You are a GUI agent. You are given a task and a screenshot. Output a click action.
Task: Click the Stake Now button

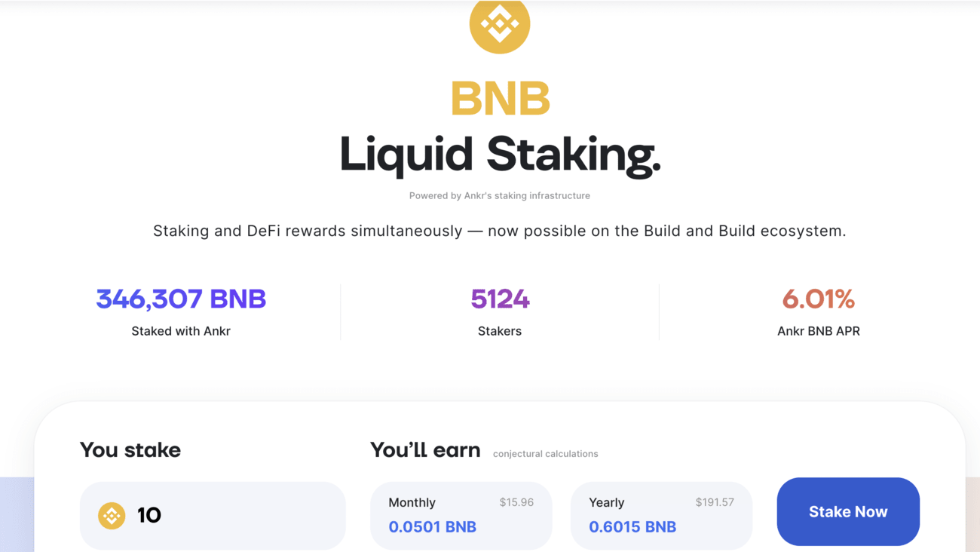coord(848,511)
